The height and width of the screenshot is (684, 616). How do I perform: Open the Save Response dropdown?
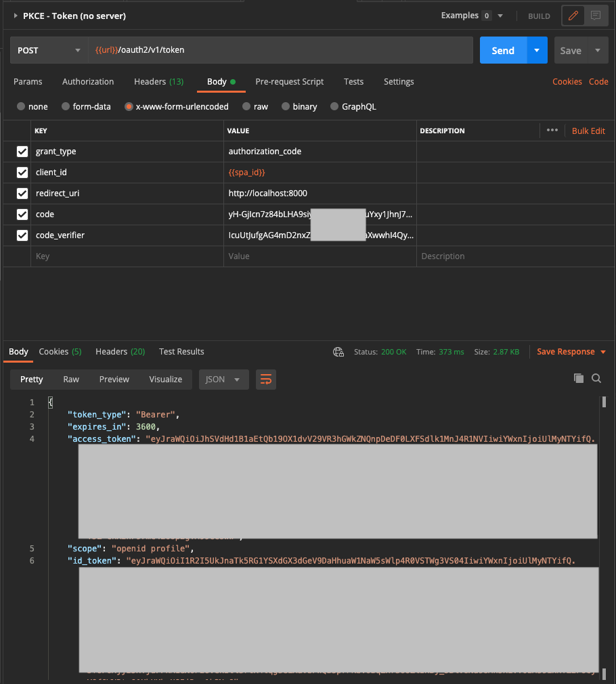click(x=571, y=352)
